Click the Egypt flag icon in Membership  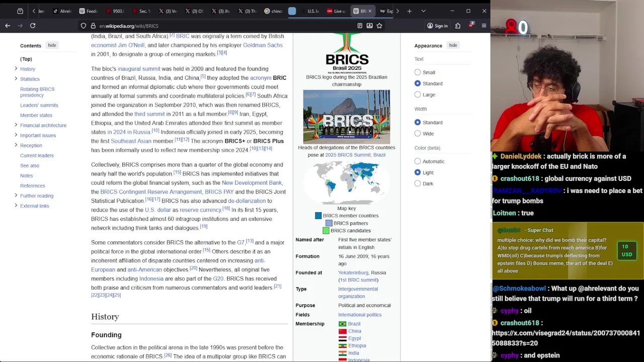tap(343, 338)
